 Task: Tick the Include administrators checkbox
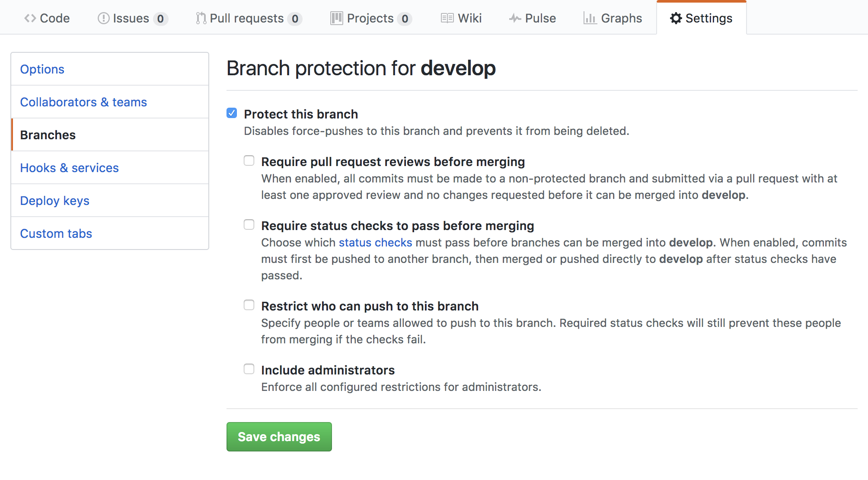tap(249, 369)
